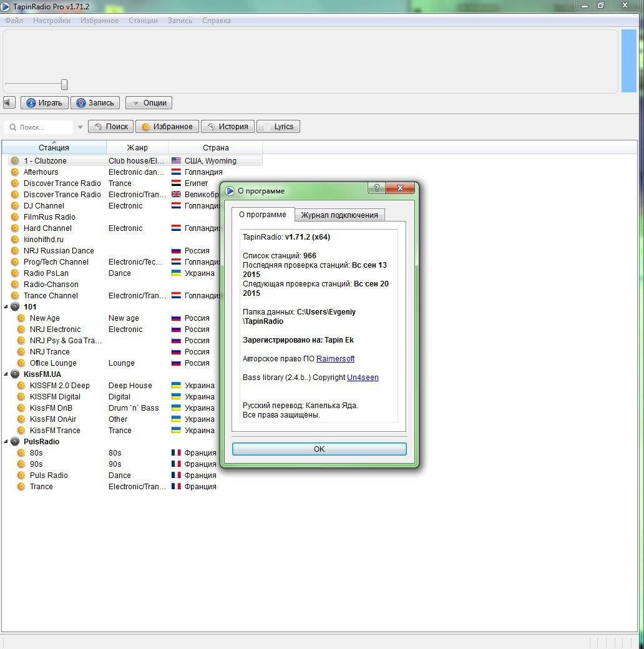This screenshot has width=644, height=649.
Task: Select the KissFM OnAir station
Action: pyautogui.click(x=53, y=419)
